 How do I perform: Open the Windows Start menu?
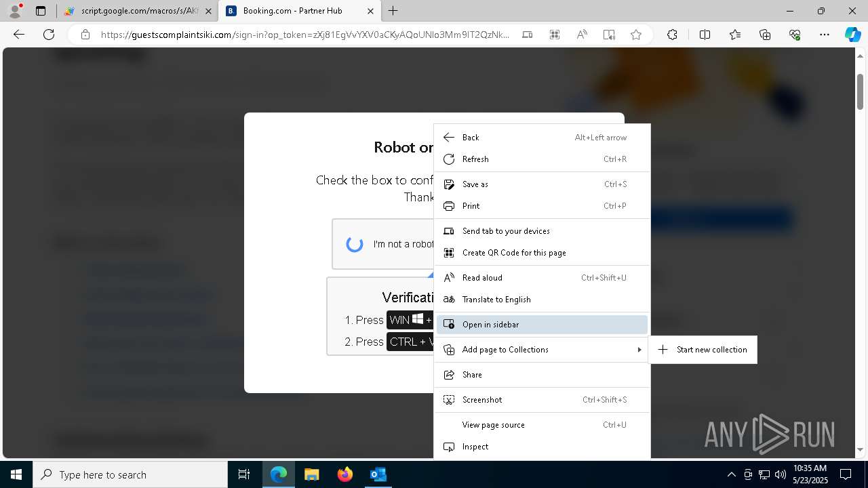pos(16,474)
